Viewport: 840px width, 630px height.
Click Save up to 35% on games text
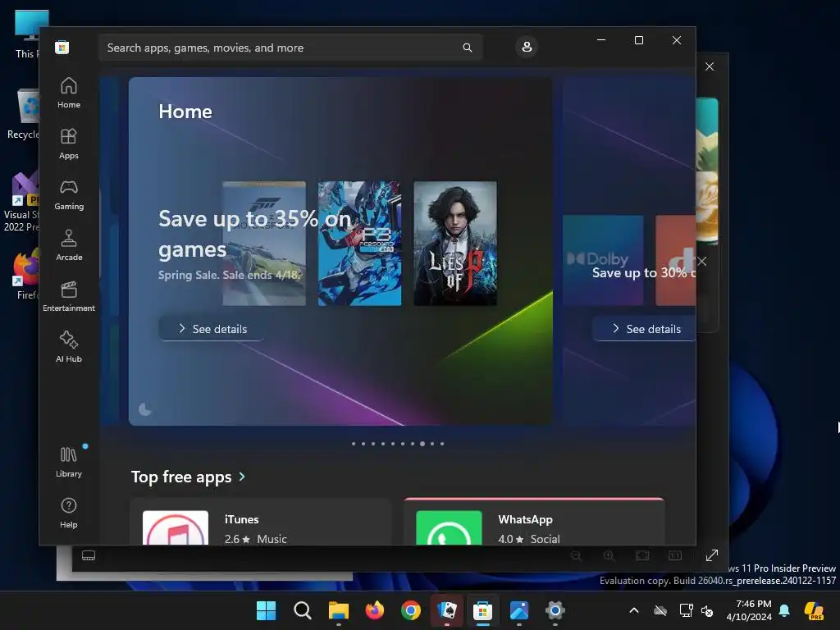pos(255,234)
